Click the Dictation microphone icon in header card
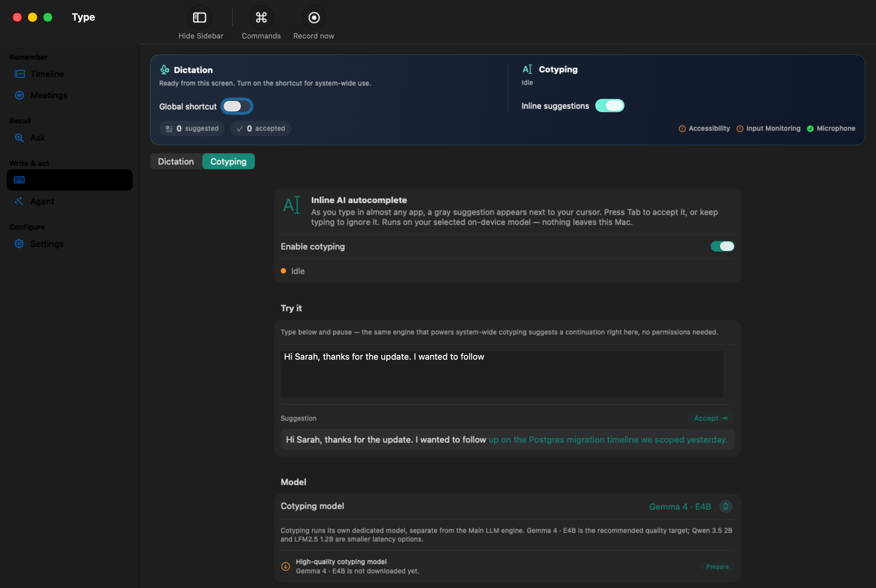The image size is (876, 588). (x=165, y=70)
